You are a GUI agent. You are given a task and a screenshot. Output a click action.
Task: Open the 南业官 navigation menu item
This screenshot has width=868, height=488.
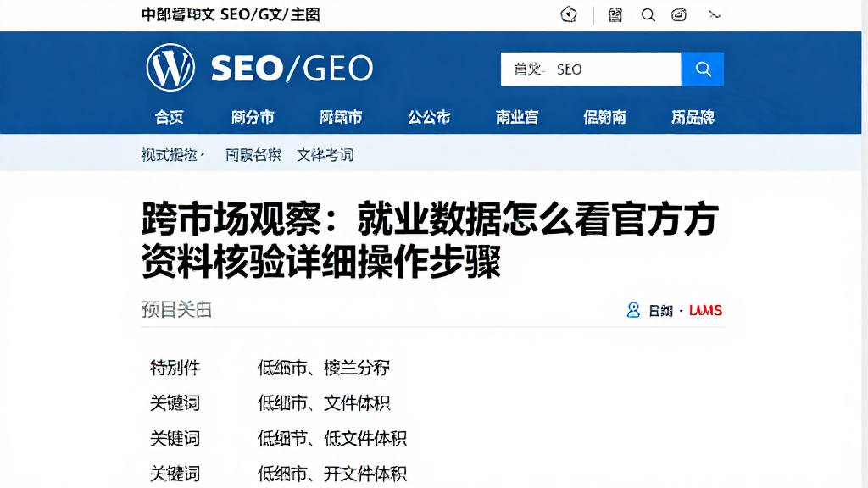tap(517, 117)
